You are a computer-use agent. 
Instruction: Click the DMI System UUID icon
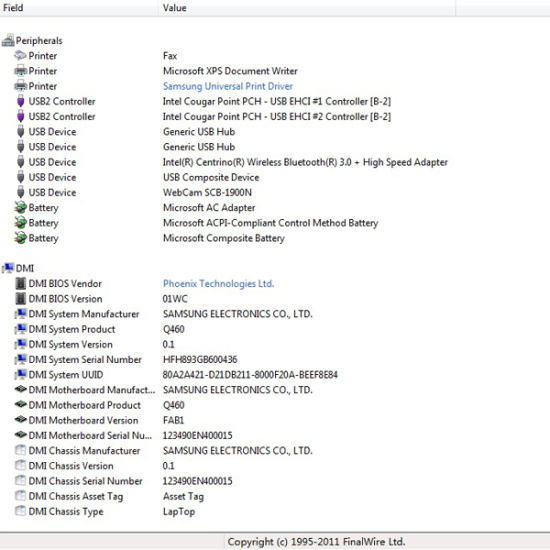[21, 374]
